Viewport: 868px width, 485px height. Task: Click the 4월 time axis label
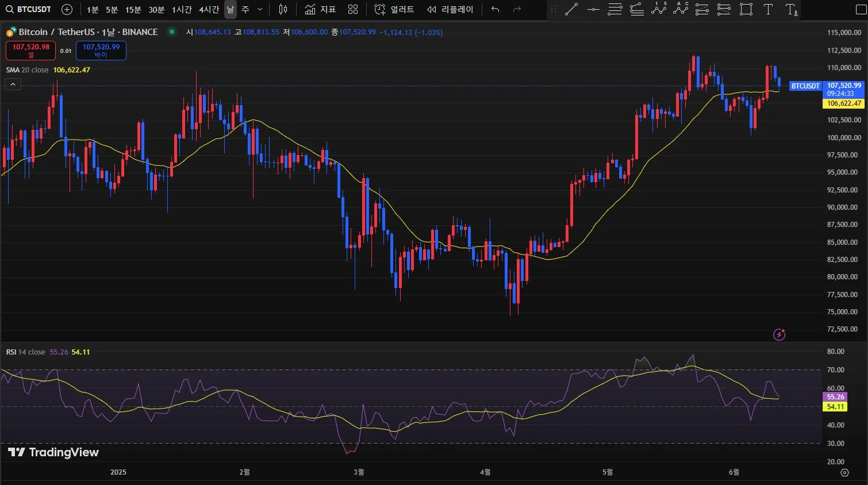coord(485,472)
